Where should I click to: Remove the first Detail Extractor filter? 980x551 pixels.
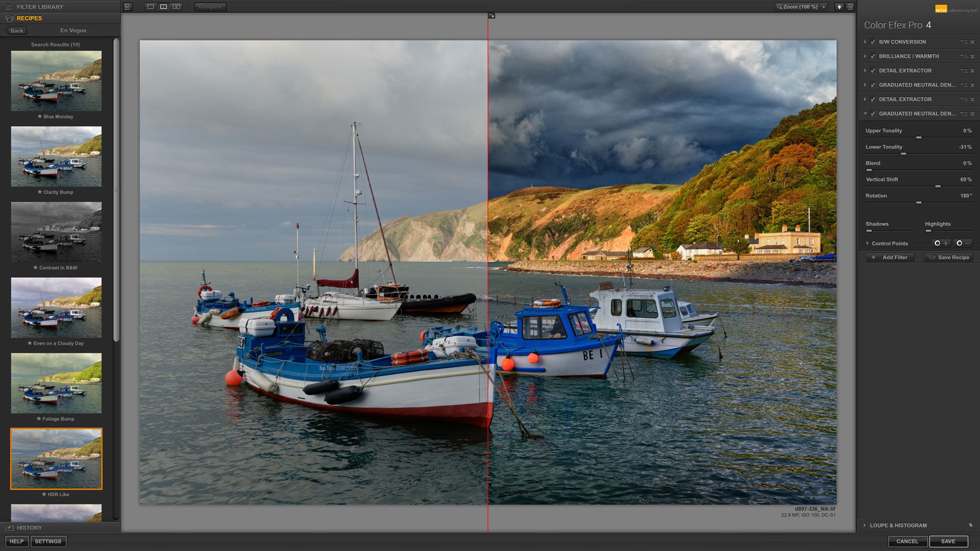coord(972,71)
